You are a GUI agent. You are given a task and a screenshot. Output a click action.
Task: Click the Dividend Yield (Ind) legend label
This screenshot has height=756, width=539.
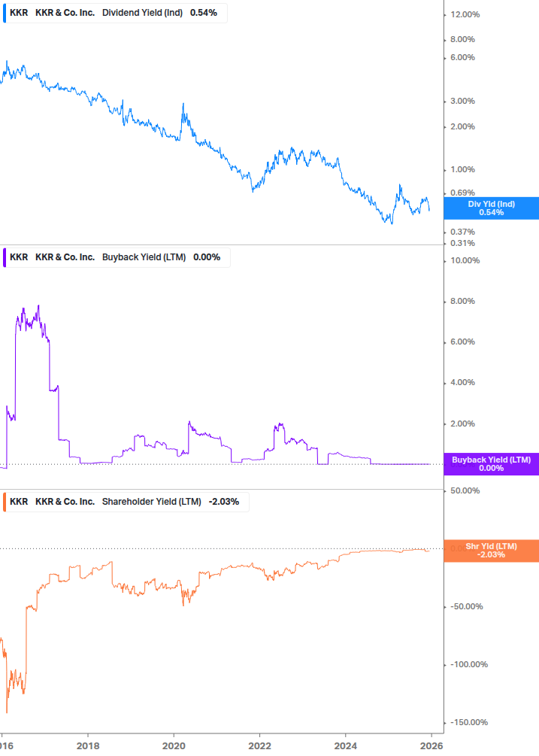coord(142,13)
